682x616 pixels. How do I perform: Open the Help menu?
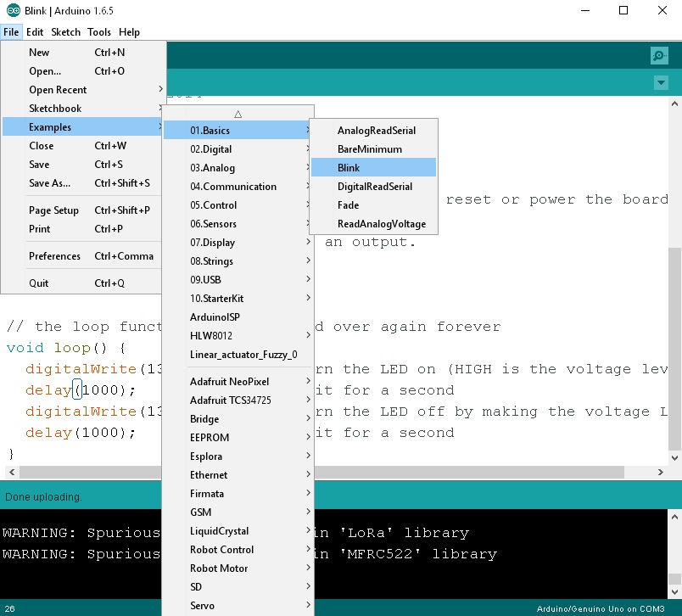point(129,32)
